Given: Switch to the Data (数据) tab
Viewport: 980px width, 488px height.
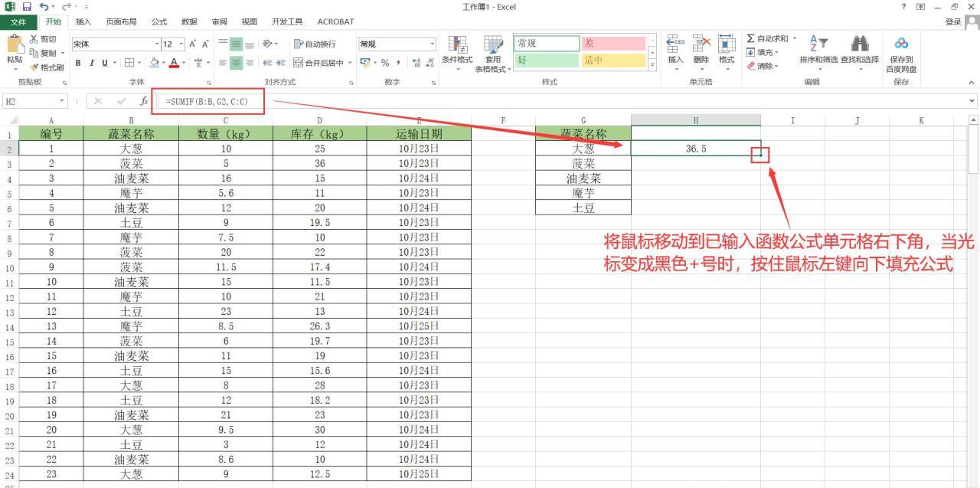Looking at the screenshot, I should [189, 21].
